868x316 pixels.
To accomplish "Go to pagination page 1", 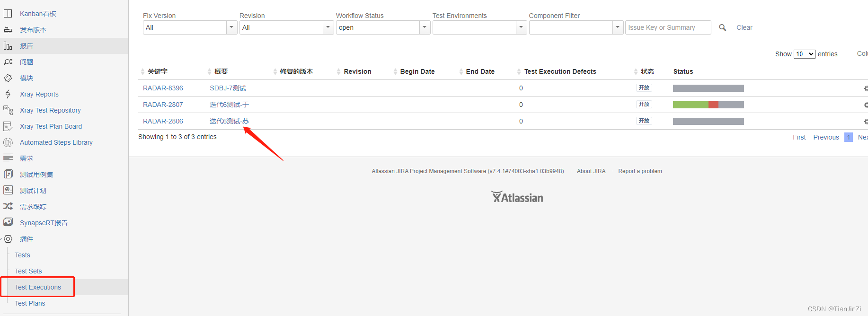I will pyautogui.click(x=849, y=137).
